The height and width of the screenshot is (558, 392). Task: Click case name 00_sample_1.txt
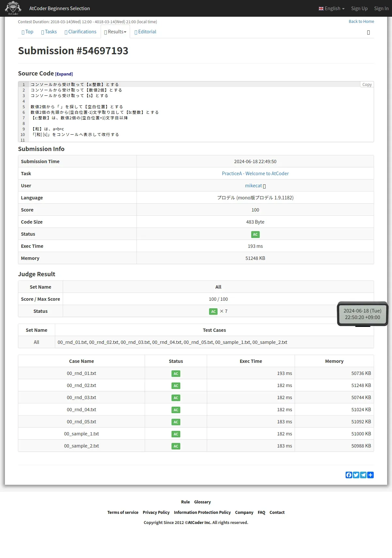point(81,434)
